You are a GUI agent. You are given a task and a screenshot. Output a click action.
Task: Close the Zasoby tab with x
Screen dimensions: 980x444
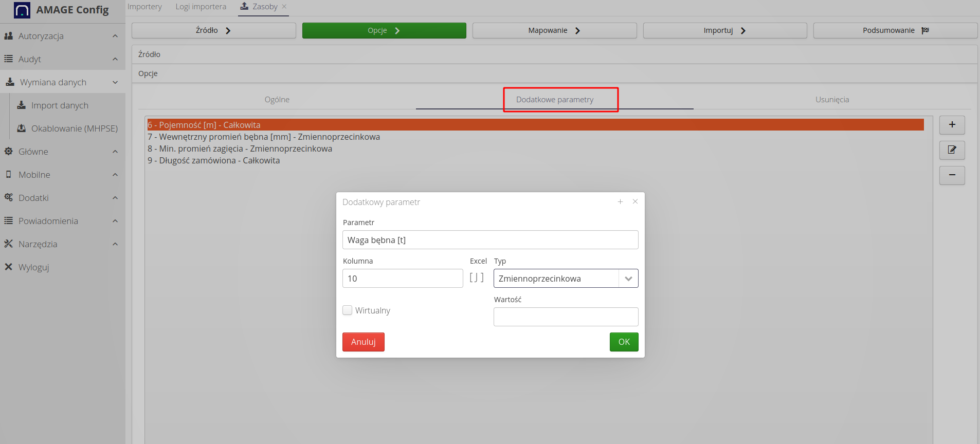pos(284,7)
